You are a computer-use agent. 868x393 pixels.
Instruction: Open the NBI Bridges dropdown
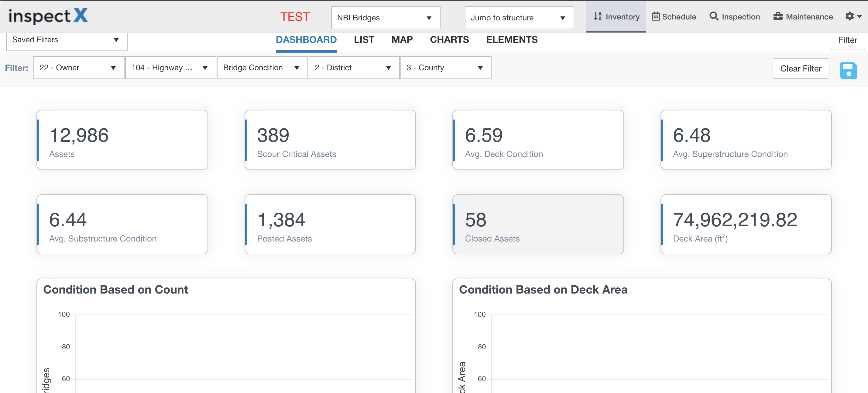(x=385, y=18)
